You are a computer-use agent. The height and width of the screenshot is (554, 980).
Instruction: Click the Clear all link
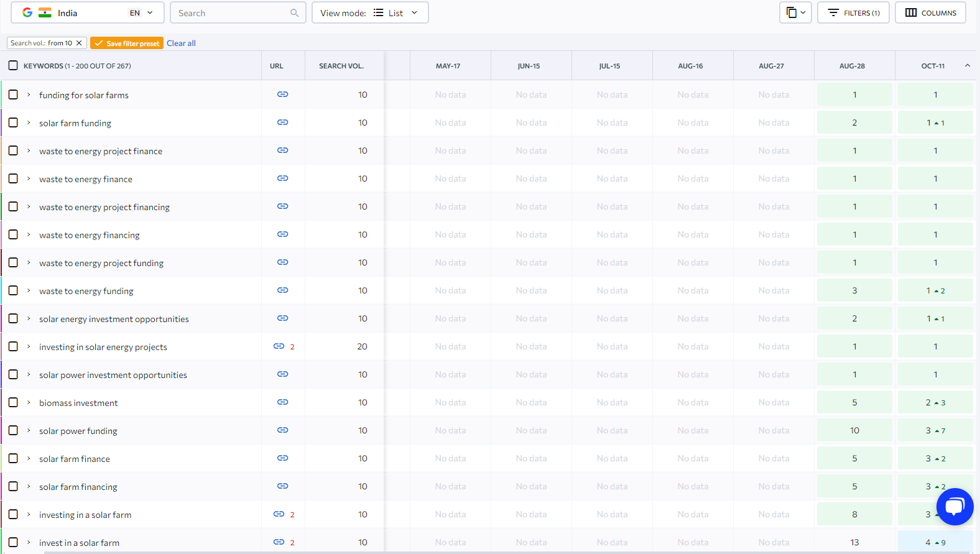181,44
